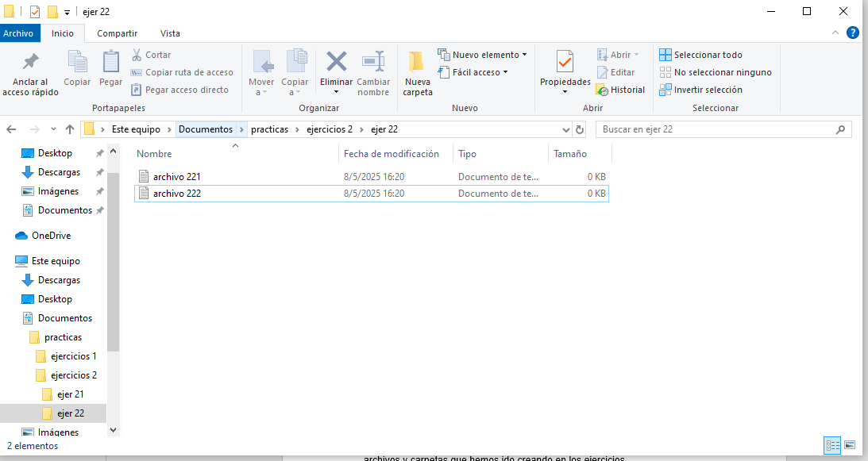Open the help question mark icon
This screenshot has height=461, width=868.
tap(853, 33)
